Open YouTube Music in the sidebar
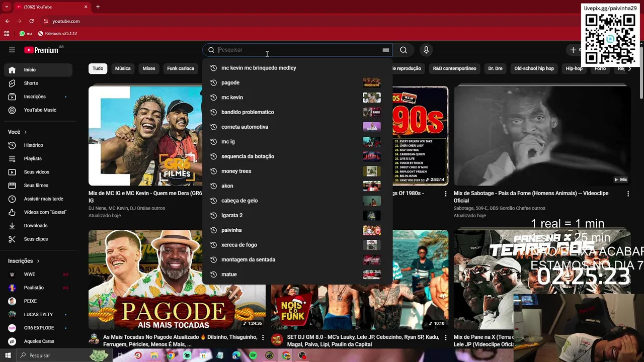644x362 pixels. pyautogui.click(x=38, y=110)
